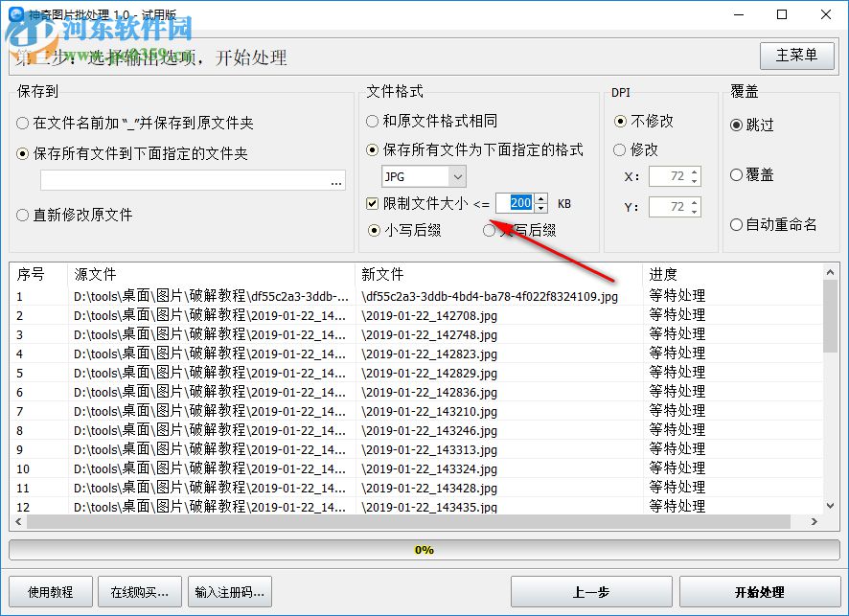This screenshot has width=849, height=616.
Task: Click list scroll up arrow
Action: point(830,272)
